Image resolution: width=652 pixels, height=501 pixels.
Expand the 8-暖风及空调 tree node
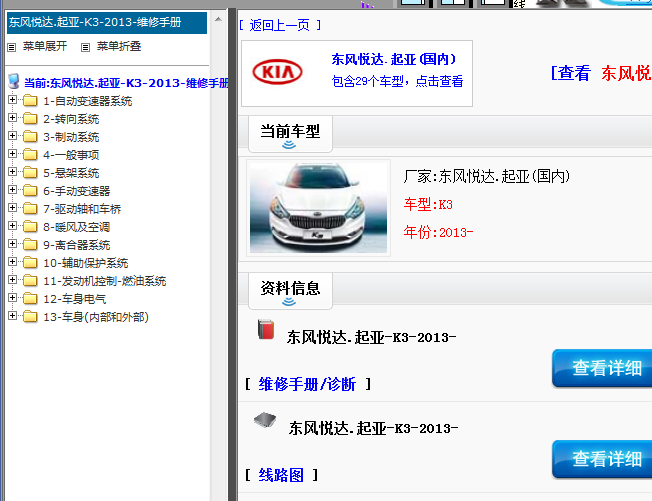(x=12, y=226)
